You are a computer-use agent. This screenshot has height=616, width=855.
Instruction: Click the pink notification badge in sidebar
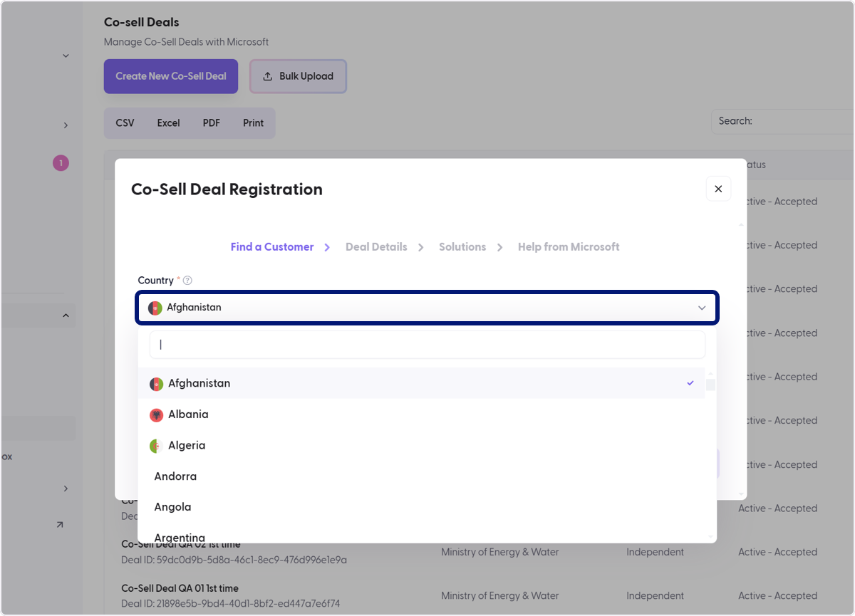tap(61, 163)
